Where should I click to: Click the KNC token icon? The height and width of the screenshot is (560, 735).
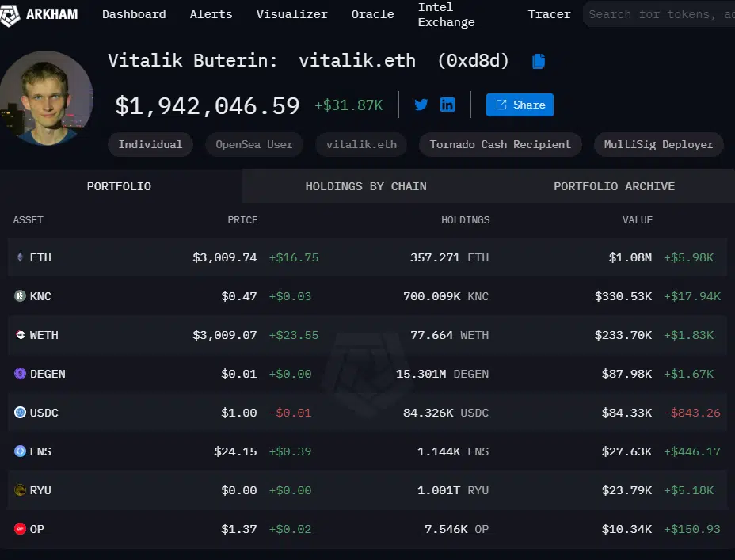click(x=20, y=296)
